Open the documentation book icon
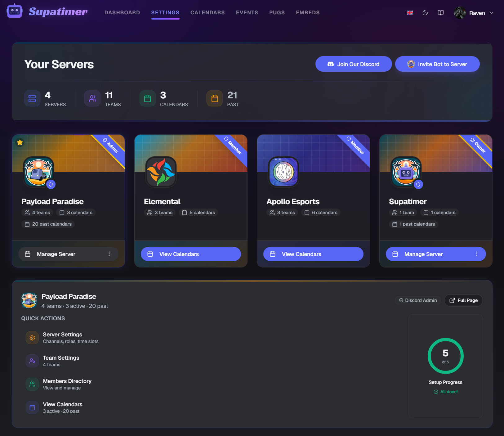Viewport: 504px width, 436px height. (441, 13)
